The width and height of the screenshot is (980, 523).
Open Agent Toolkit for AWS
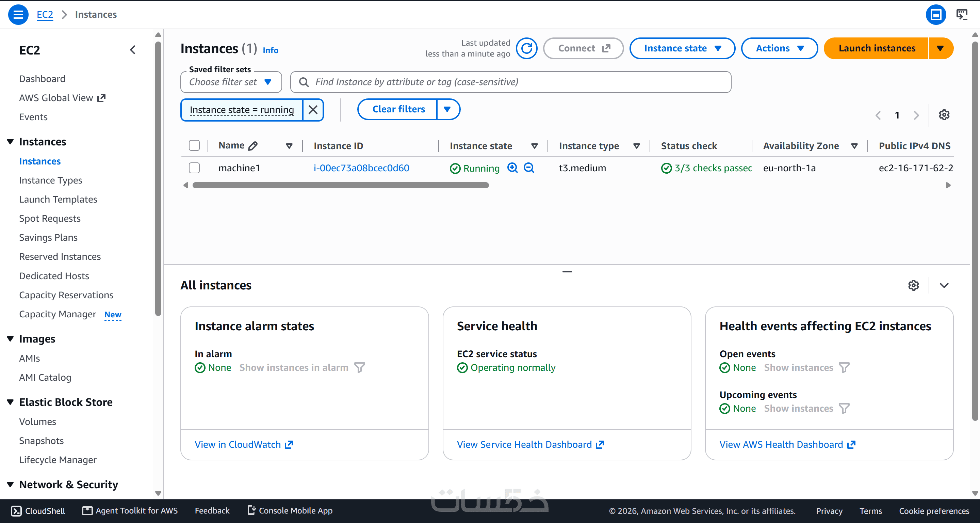[130, 511]
